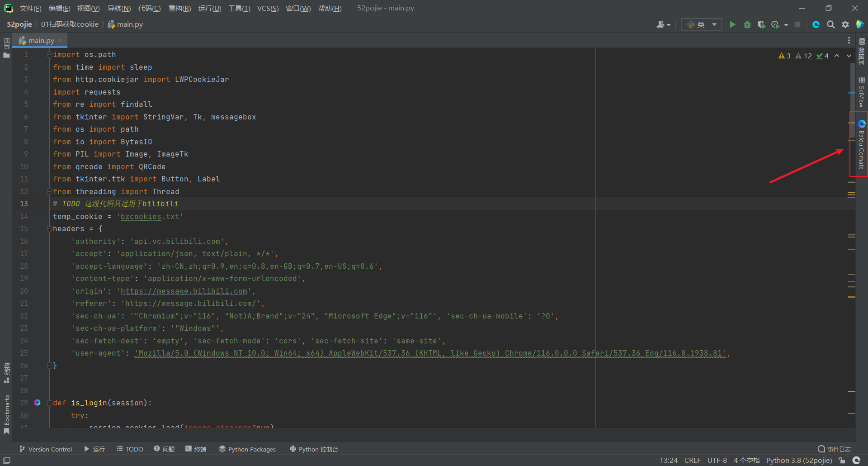Image resolution: width=868 pixels, height=466 pixels.
Task: Open the 帮助(H) menu
Action: [330, 8]
